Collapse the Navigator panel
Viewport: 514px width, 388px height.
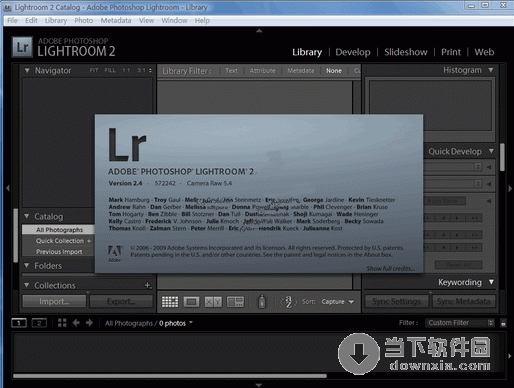tap(27, 70)
